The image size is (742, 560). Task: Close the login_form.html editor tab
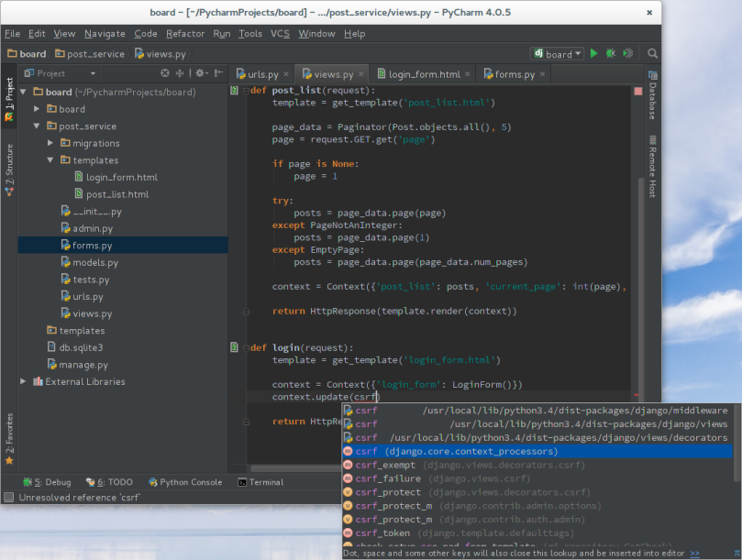pos(468,74)
